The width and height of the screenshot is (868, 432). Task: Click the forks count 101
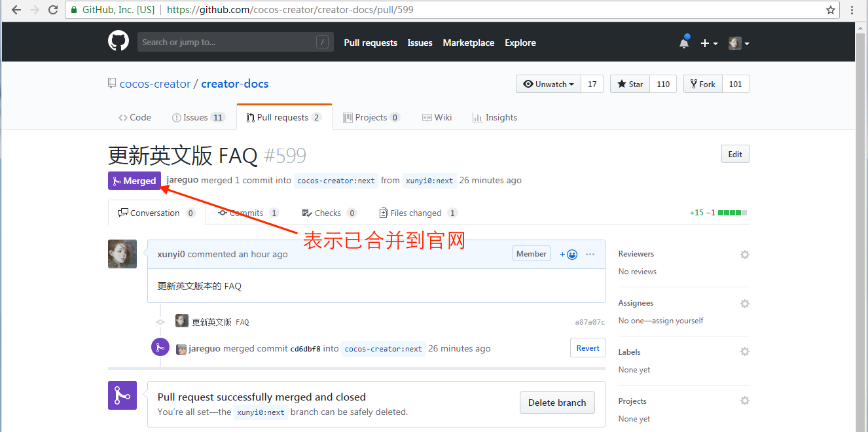[736, 84]
